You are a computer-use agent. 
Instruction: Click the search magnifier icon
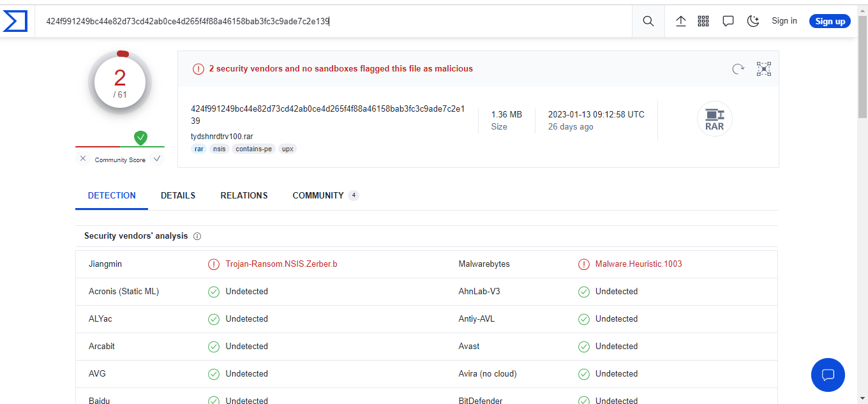click(x=648, y=21)
